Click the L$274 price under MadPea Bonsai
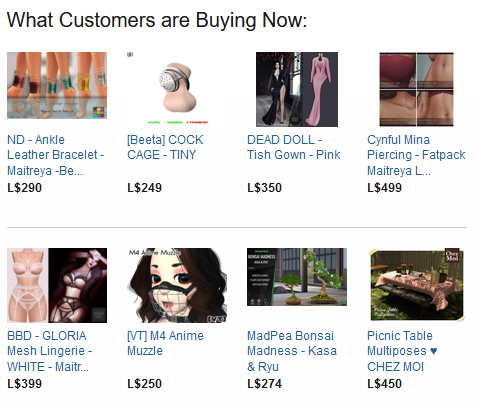Viewport: 477px width, 409px height. coord(264,384)
